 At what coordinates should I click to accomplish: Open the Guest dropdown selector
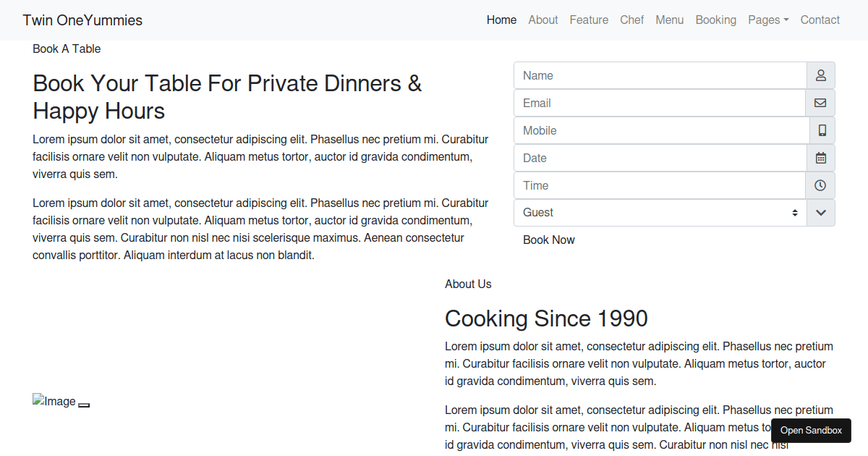coord(660,213)
